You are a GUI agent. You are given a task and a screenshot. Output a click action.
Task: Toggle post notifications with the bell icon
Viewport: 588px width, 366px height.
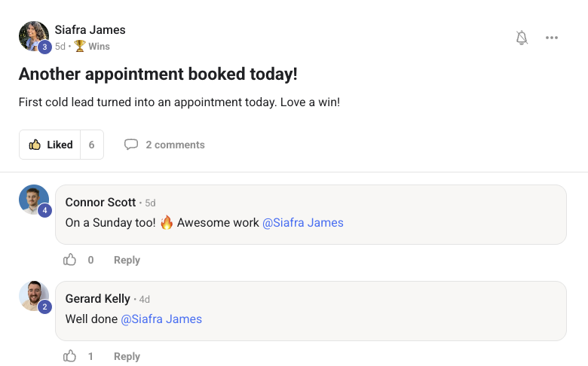[x=522, y=38]
